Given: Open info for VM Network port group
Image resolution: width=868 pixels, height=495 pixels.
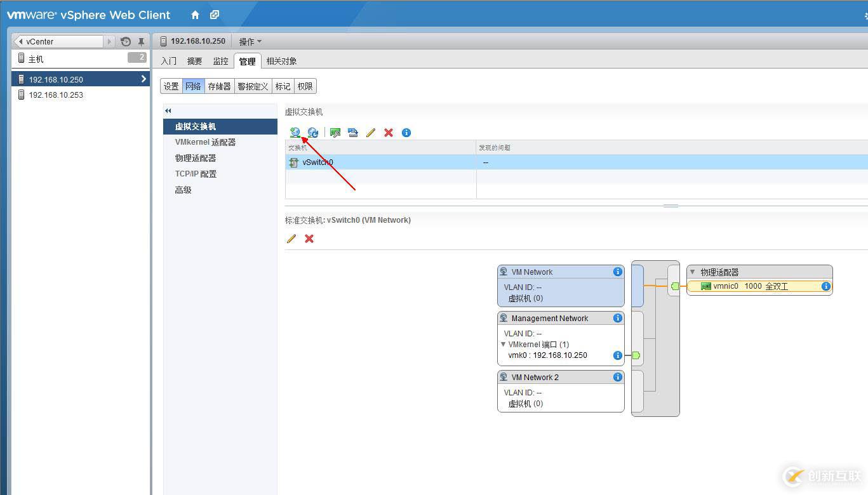Looking at the screenshot, I should pyautogui.click(x=617, y=272).
